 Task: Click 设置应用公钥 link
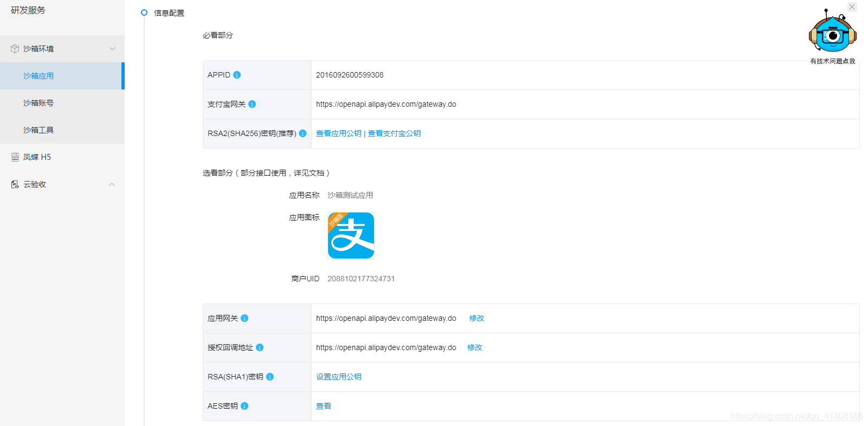click(338, 377)
